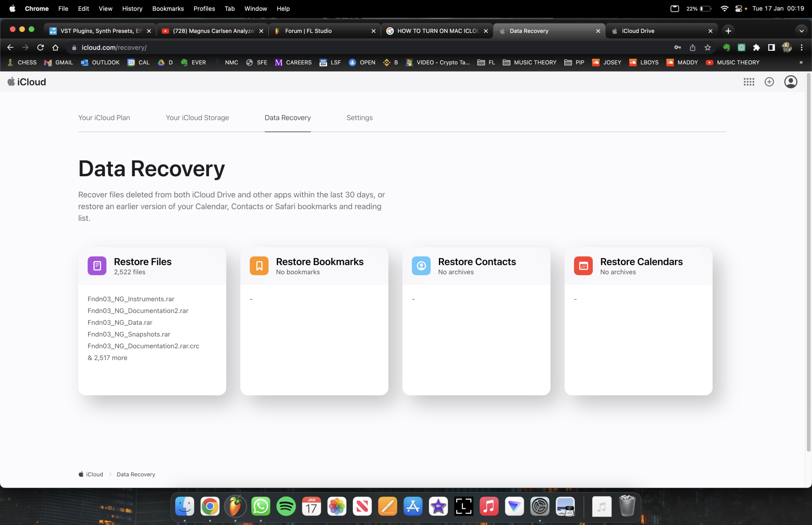Open the Settings tab
812x525 pixels.
point(359,118)
